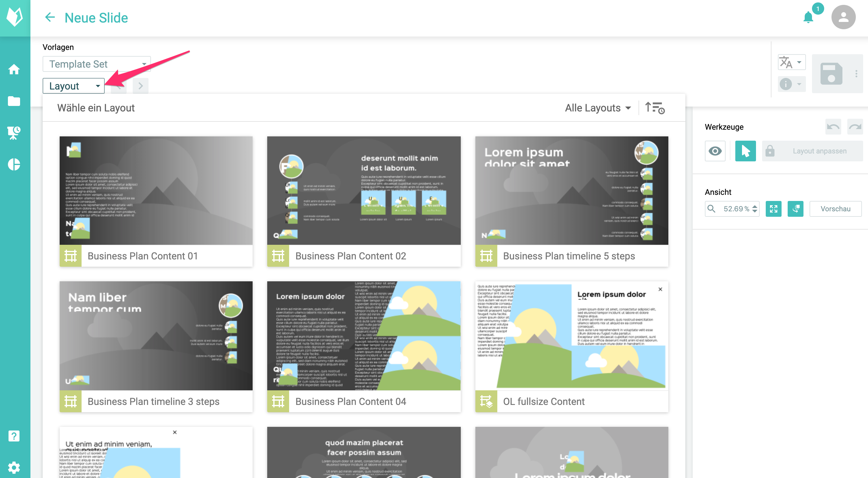This screenshot has width=868, height=478.
Task: Select Business Plan timeline 3 steps thumbnail
Action: tap(156, 336)
